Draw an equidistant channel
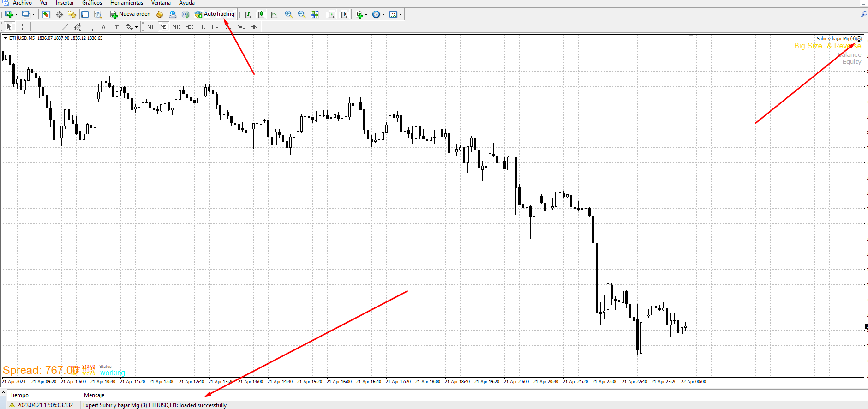The width and height of the screenshot is (868, 409). pos(78,27)
